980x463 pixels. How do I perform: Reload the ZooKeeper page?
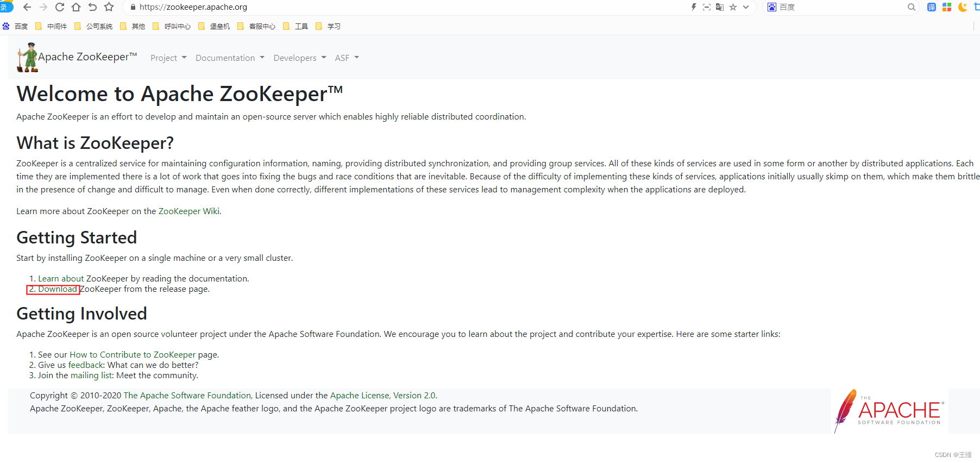click(x=60, y=7)
